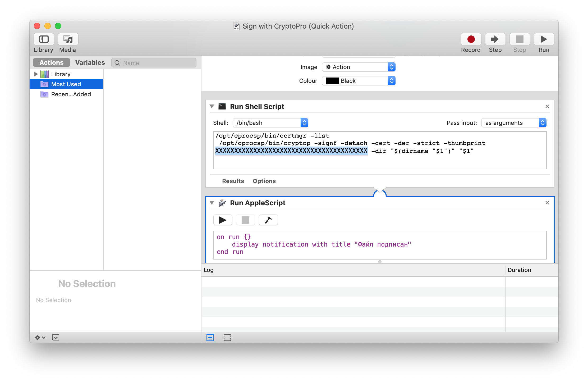Screen dimensions: 588x382
Task: Select the Recen...Added category
Action: 66,94
